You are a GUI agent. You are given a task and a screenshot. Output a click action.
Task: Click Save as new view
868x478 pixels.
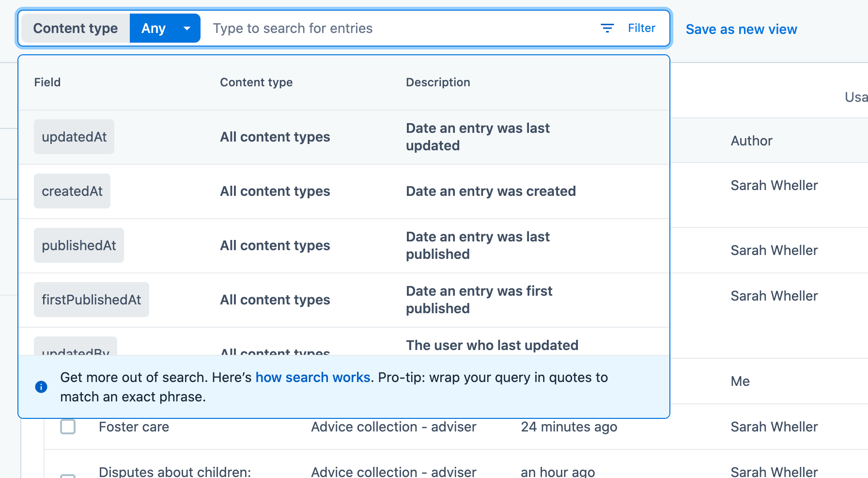741,29
